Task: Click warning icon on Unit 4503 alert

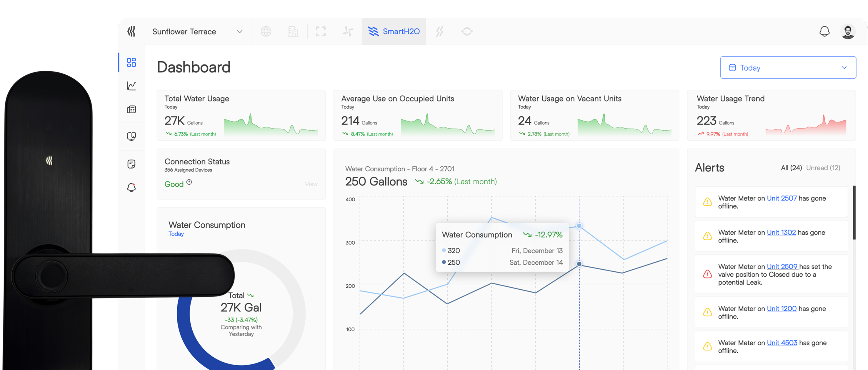Action: [707, 346]
